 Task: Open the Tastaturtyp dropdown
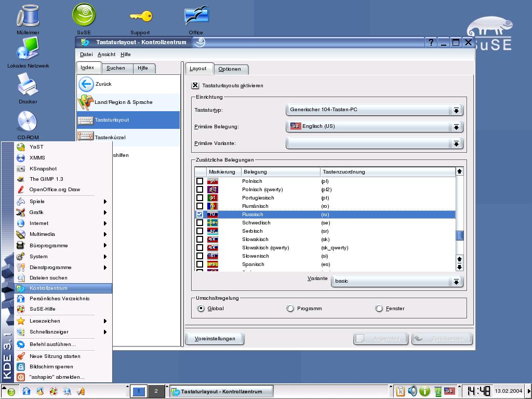pos(375,110)
